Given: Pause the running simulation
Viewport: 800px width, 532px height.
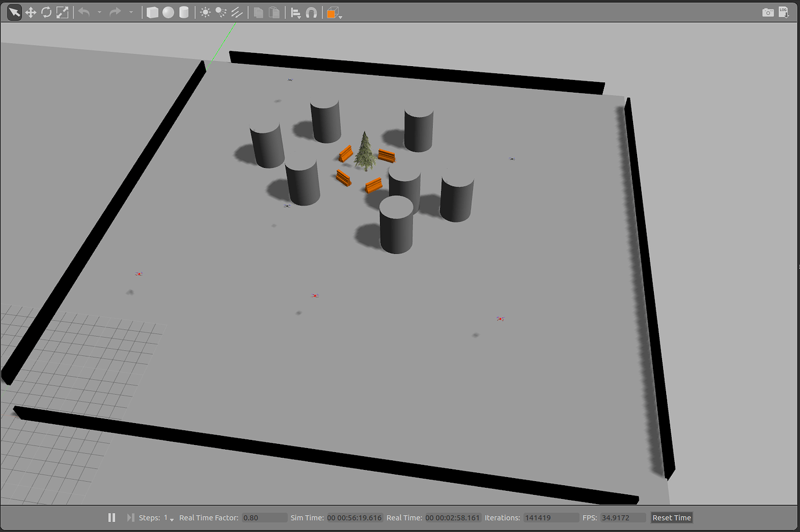Looking at the screenshot, I should coord(112,518).
